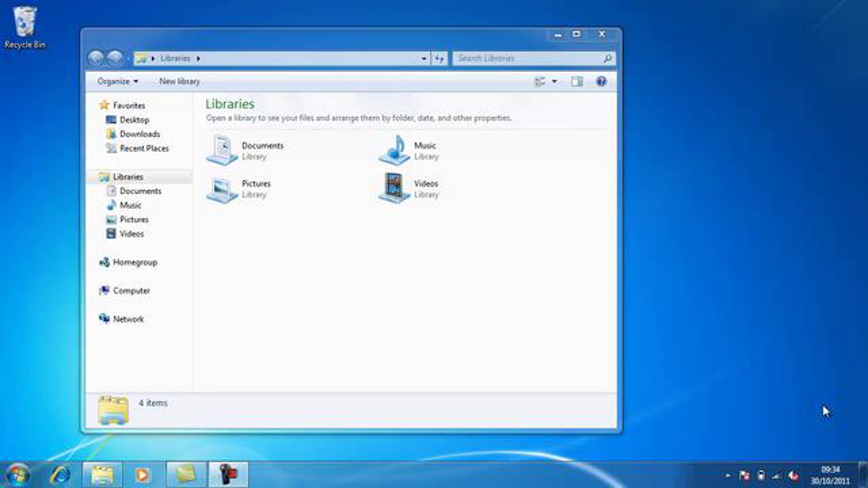Click the refresh button beside address bar
The width and height of the screenshot is (868, 488).
[x=439, y=59]
